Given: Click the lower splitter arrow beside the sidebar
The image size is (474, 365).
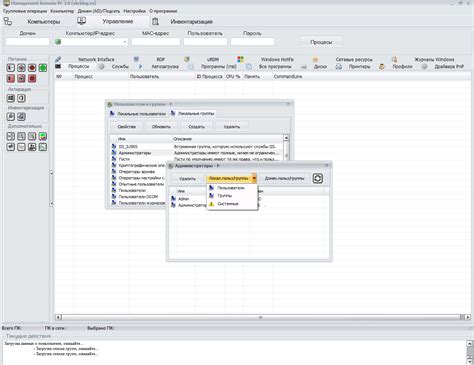Looking at the screenshot, I should tap(51, 203).
